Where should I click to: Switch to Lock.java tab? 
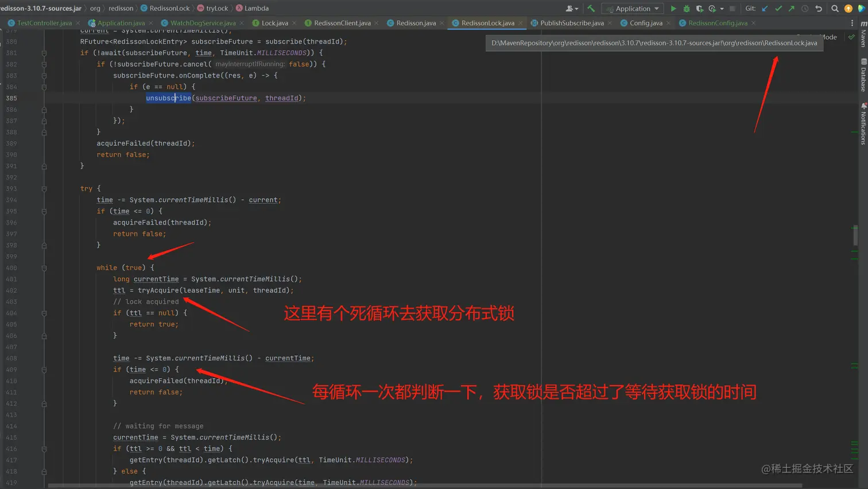pos(274,23)
